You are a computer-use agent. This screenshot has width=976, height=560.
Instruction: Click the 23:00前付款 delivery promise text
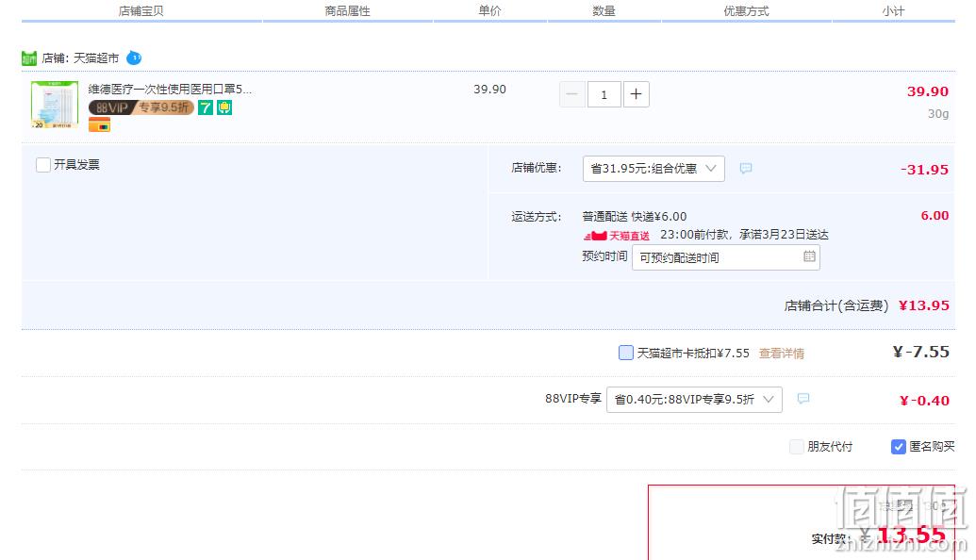[744, 235]
